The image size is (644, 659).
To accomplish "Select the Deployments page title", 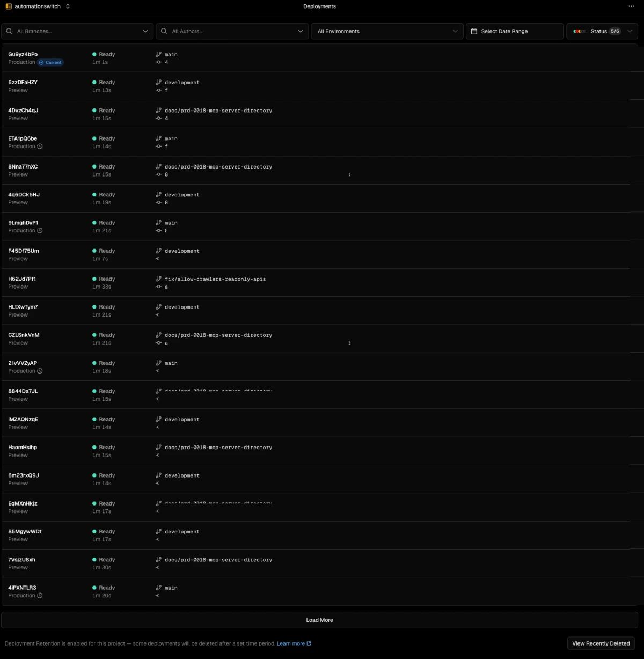I will tap(319, 6).
